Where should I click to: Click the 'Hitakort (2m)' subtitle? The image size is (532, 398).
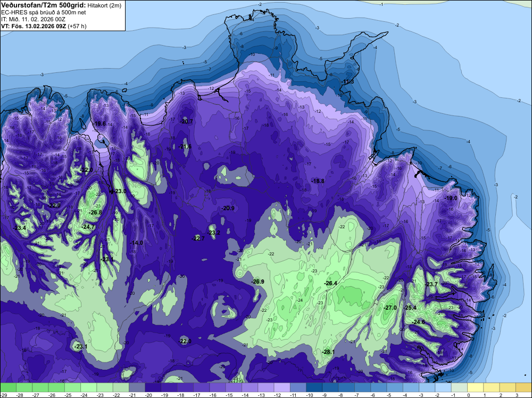pyautogui.click(x=104, y=5)
